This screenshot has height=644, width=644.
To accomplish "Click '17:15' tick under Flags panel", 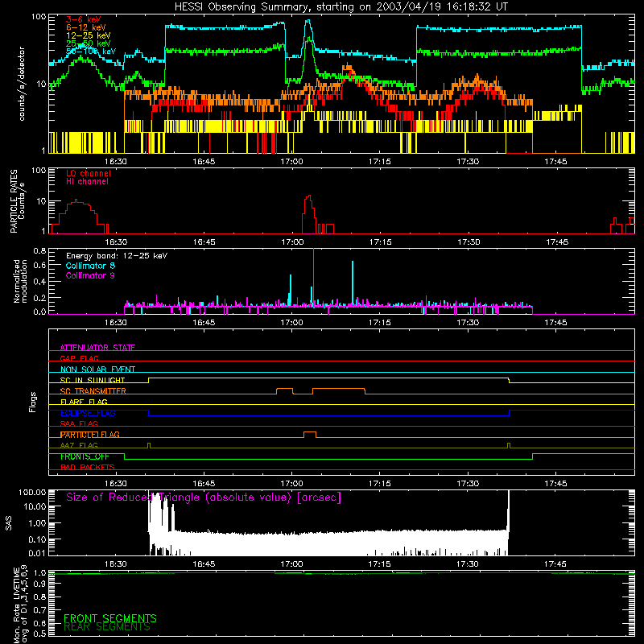I will [x=380, y=484].
